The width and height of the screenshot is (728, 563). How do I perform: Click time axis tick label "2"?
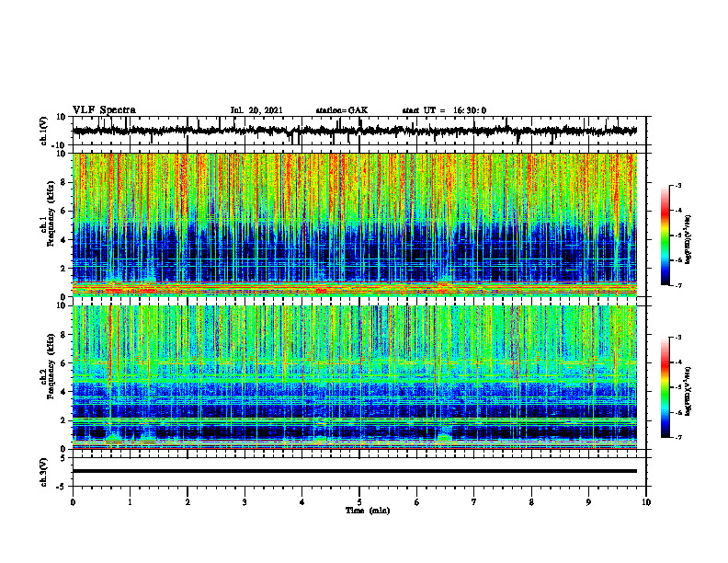point(188,502)
